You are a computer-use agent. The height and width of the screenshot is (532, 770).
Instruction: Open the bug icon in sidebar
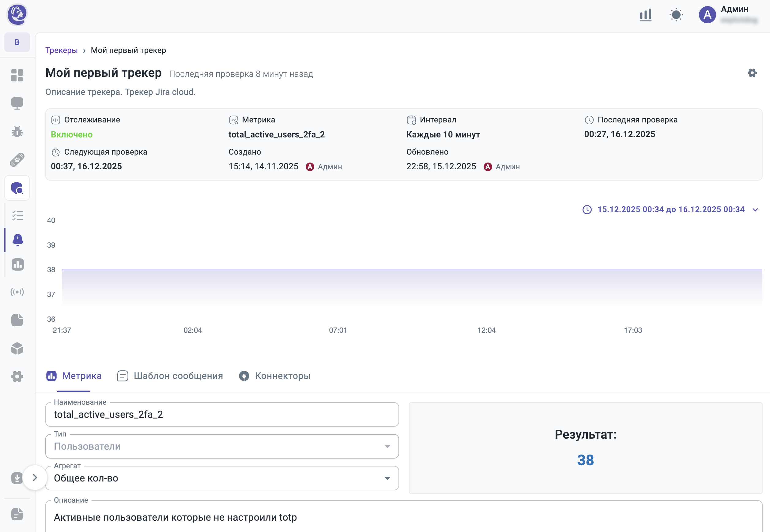point(17,132)
